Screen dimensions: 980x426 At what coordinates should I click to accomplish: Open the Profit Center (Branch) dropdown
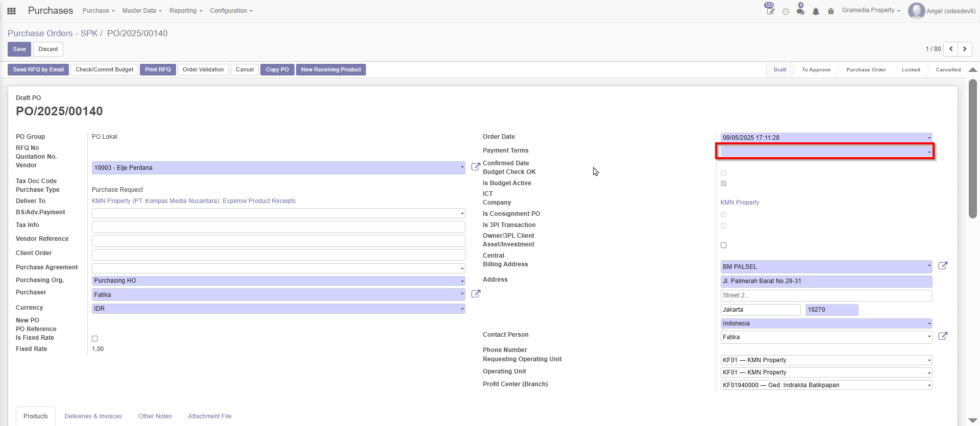coord(826,385)
